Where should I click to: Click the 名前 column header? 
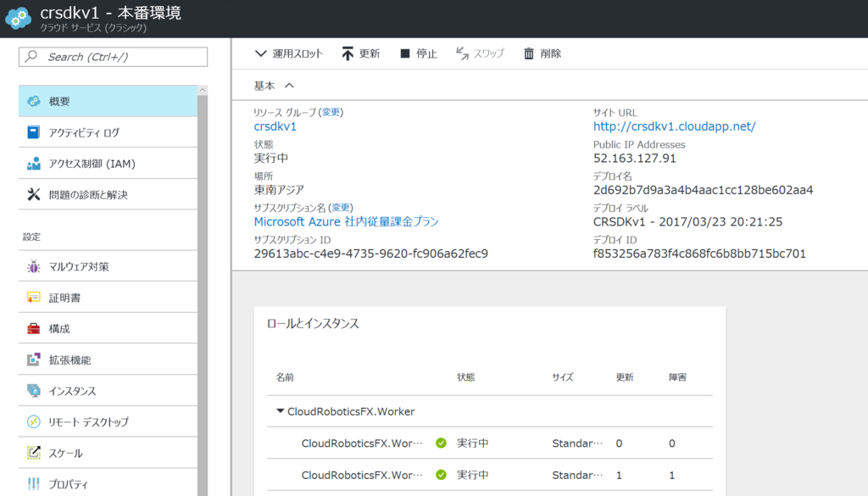coord(285,377)
